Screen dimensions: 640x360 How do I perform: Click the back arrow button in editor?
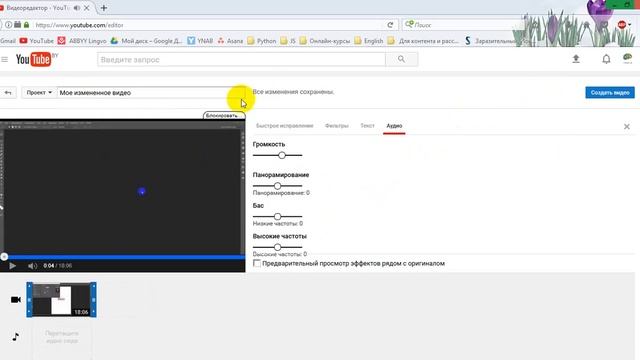[8, 93]
